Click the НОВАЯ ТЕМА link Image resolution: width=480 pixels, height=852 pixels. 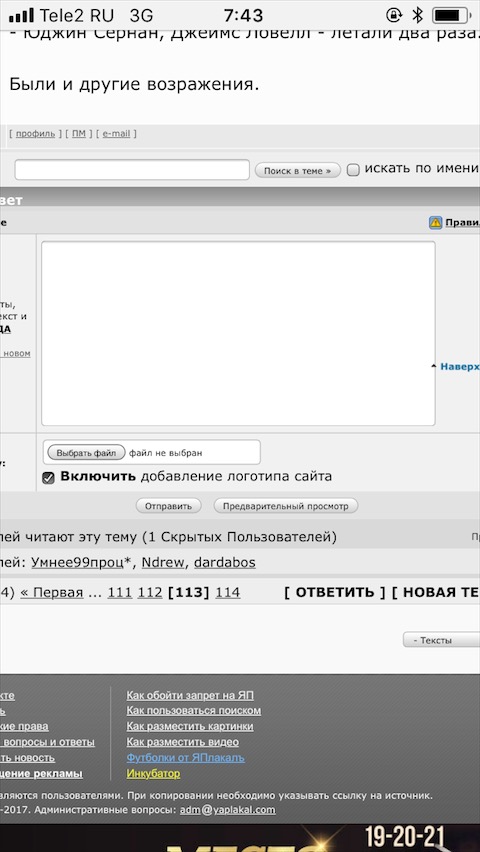point(436,592)
